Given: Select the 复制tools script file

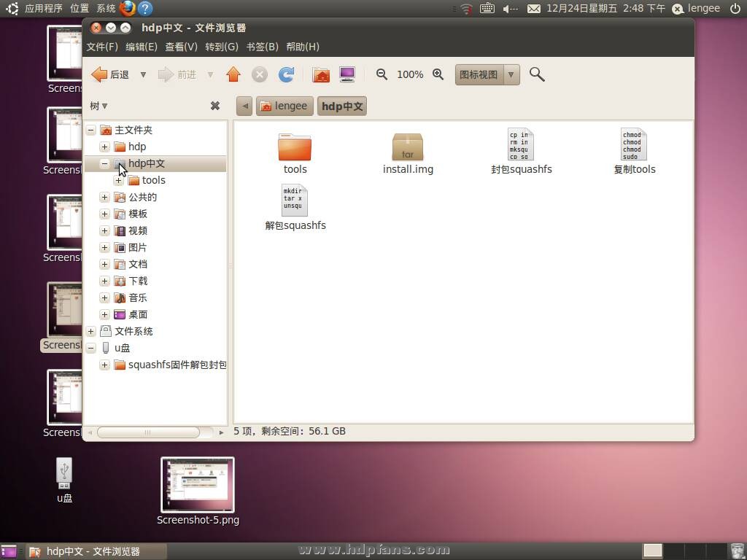Looking at the screenshot, I should 634,144.
